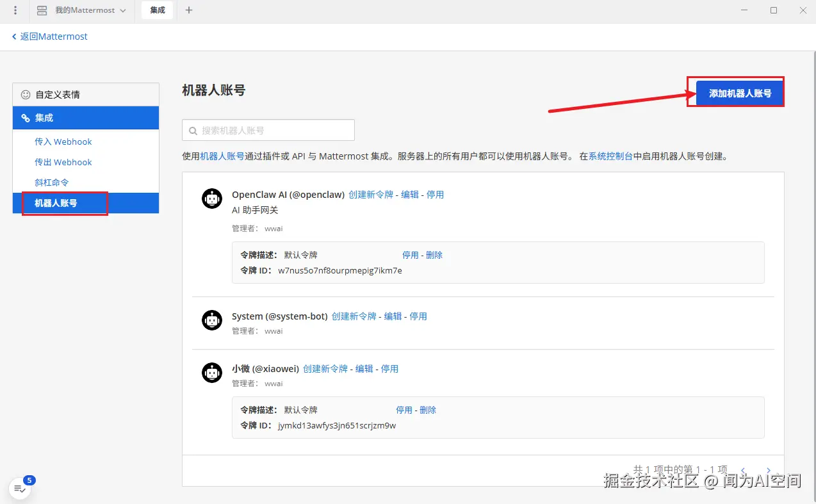Open 传入 Webhook page
This screenshot has height=504, width=816.
pos(63,142)
